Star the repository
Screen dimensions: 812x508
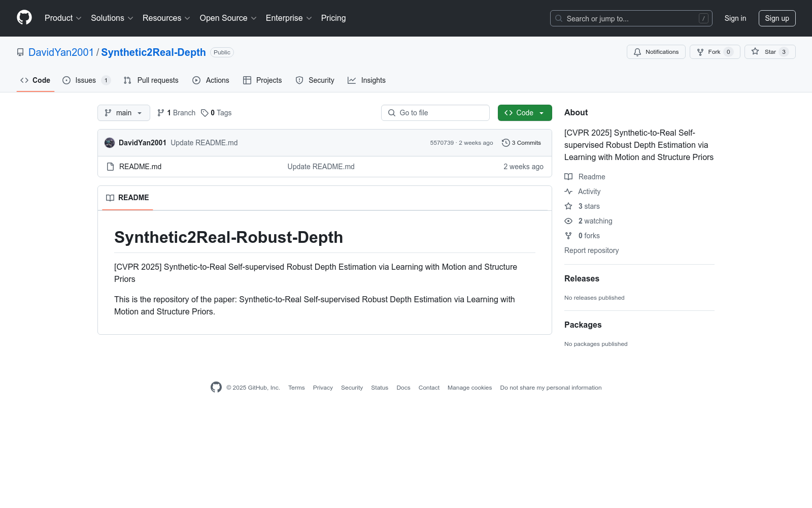(x=770, y=52)
